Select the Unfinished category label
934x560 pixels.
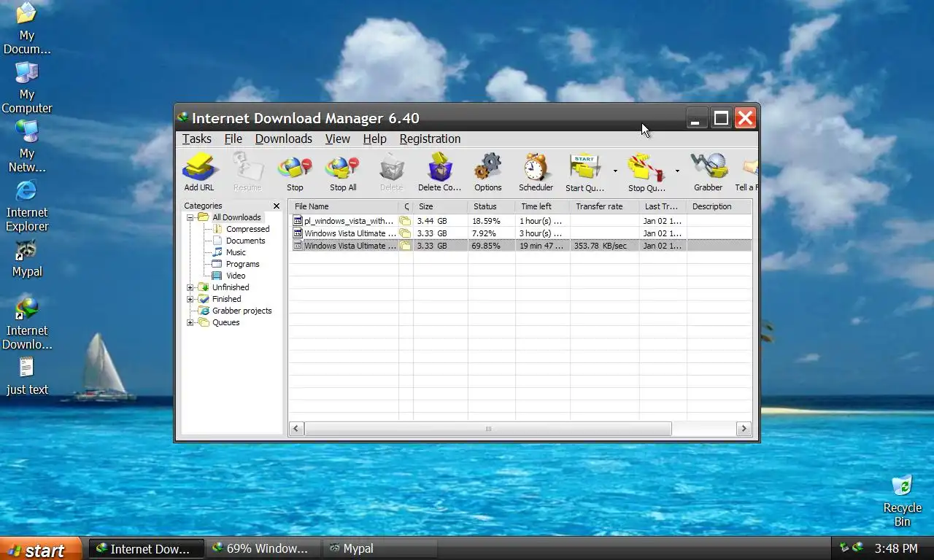click(231, 287)
